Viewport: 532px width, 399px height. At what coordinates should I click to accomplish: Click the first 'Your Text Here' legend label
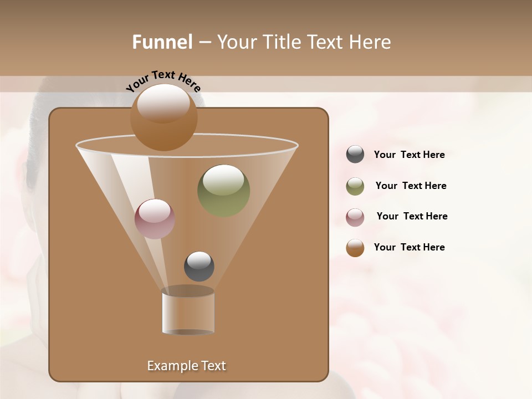tap(409, 155)
